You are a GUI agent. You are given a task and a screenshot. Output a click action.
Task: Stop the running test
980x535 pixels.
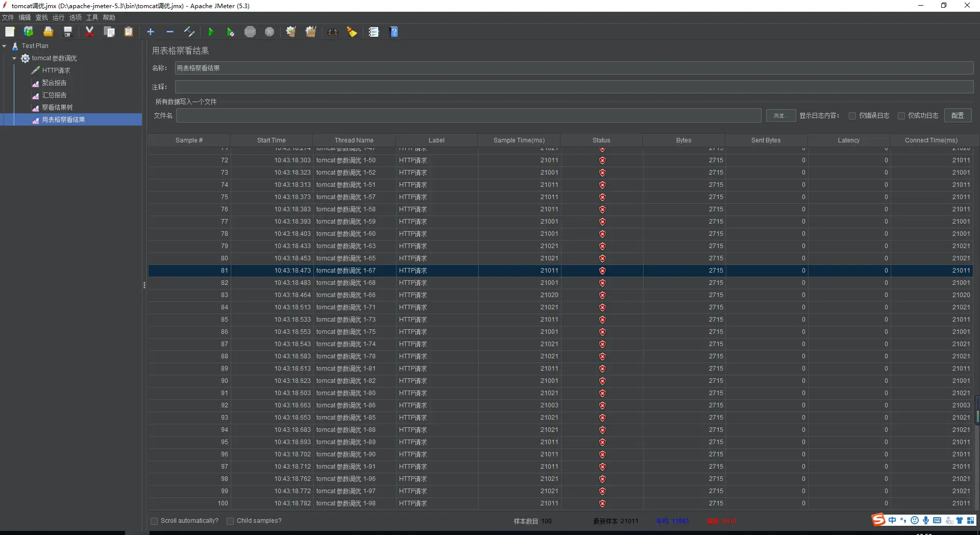click(x=250, y=32)
